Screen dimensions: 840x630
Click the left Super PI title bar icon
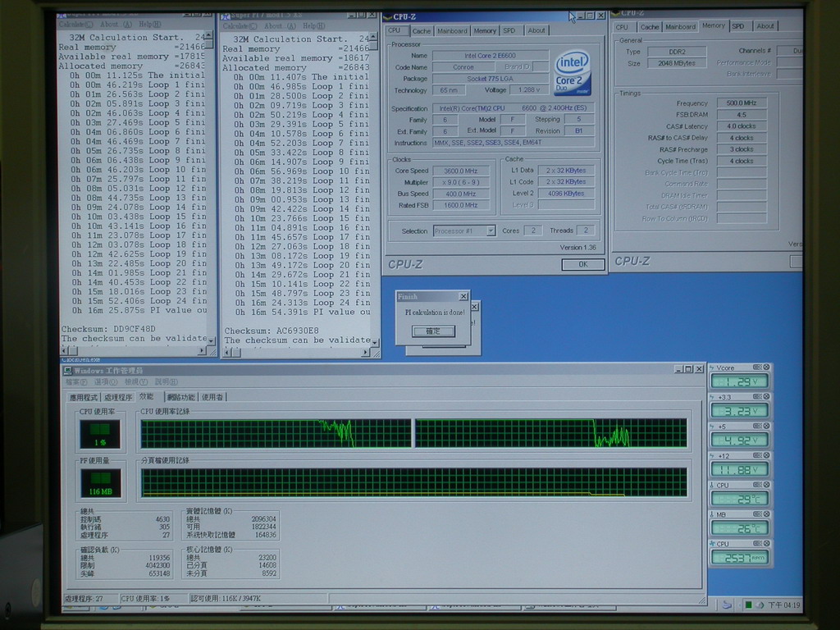pos(61,15)
